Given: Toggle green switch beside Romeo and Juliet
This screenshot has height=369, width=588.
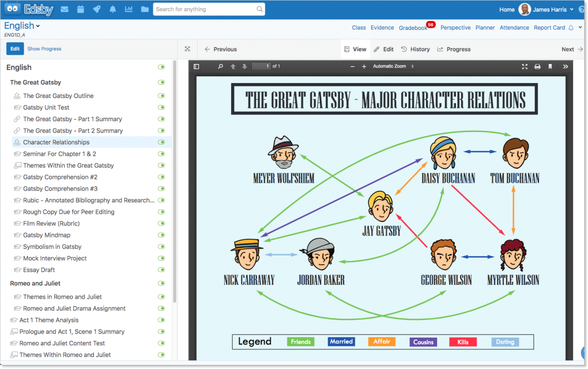Looking at the screenshot, I should pyautogui.click(x=161, y=283).
